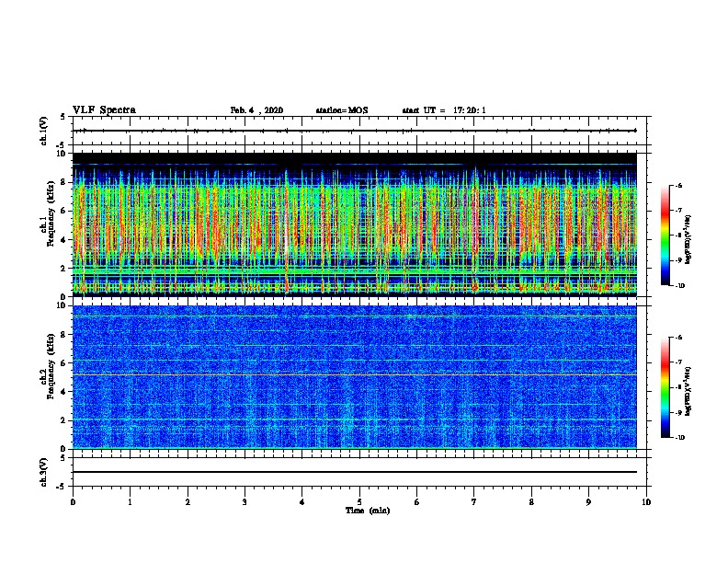
Task: Click the "5" tick on ch.1(V) axis
Action: 63,117
